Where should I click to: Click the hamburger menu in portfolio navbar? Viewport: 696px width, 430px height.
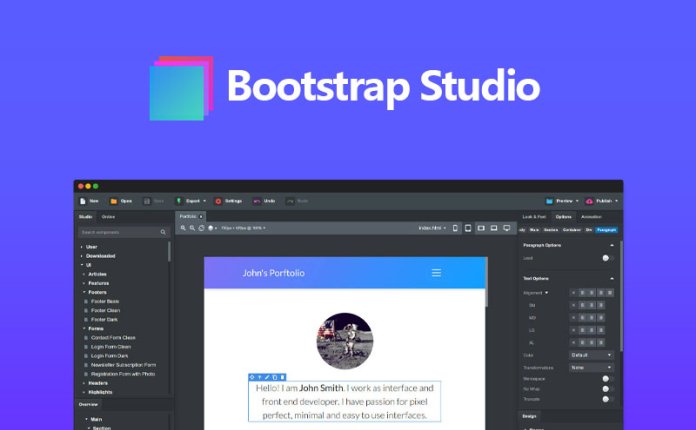[436, 273]
